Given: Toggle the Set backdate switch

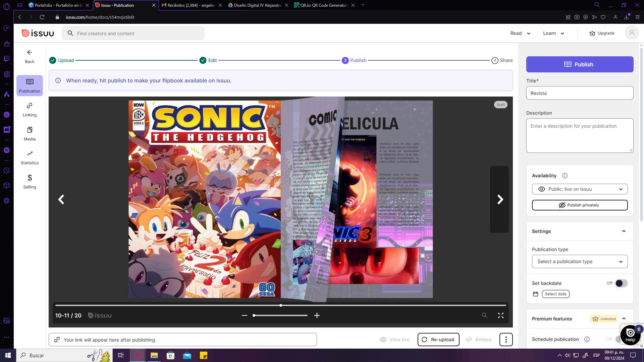Looking at the screenshot, I should click(x=621, y=283).
